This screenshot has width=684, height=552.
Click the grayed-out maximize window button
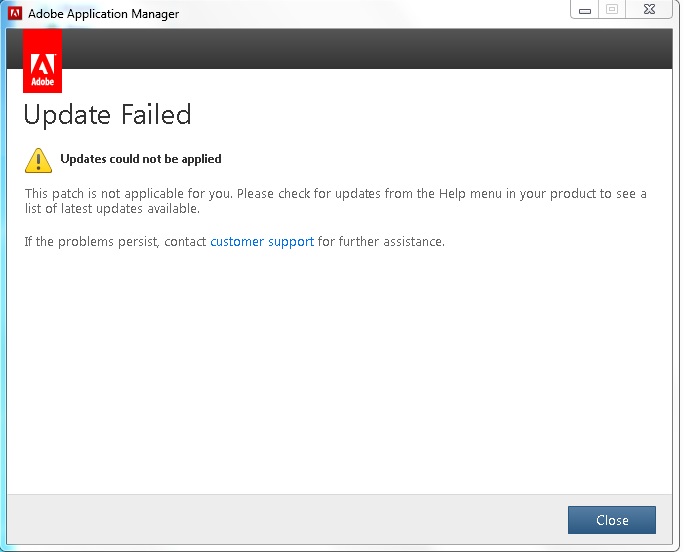(x=612, y=10)
